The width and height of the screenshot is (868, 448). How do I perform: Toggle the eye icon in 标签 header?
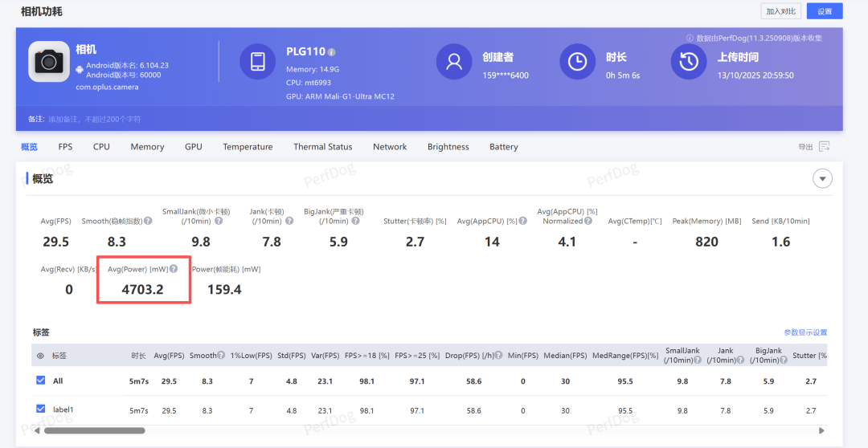click(x=40, y=356)
